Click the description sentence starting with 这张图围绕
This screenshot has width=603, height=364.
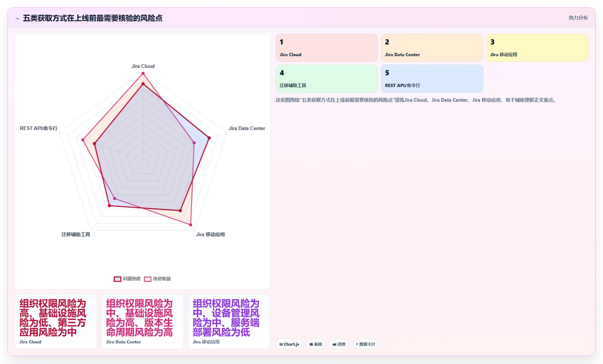coord(416,100)
